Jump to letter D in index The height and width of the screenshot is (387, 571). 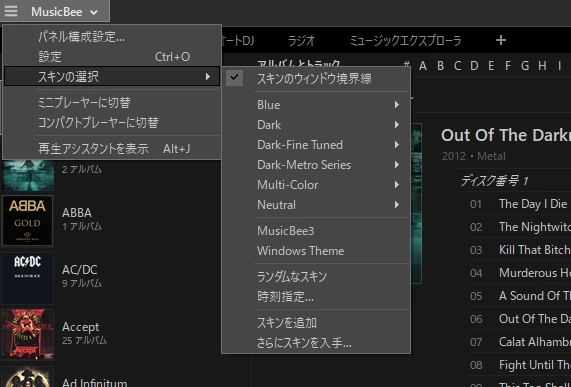pos(474,66)
